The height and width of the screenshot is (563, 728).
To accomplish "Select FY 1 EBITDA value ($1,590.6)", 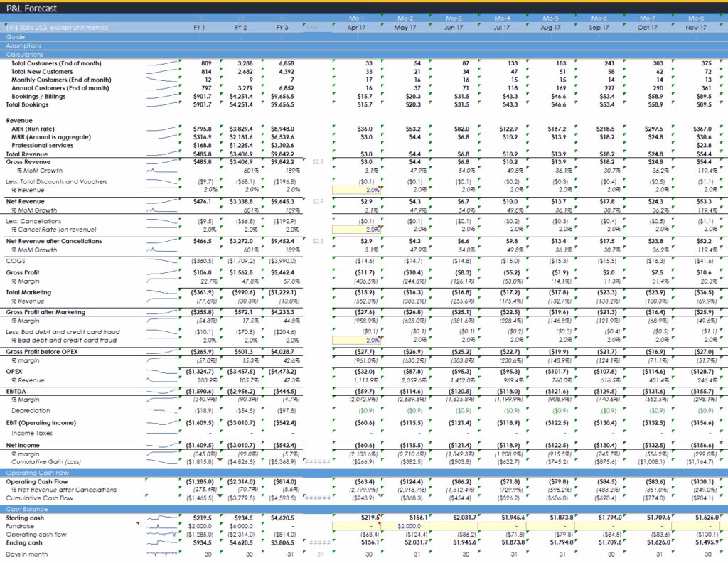I will click(x=200, y=391).
